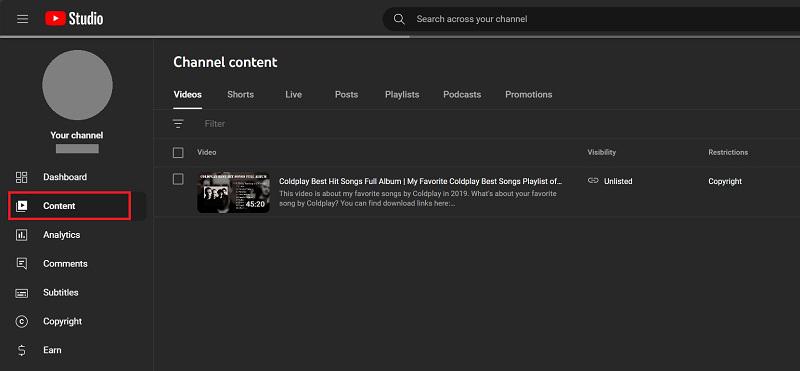Click the Filter text field
800x371 pixels.
[215, 123]
